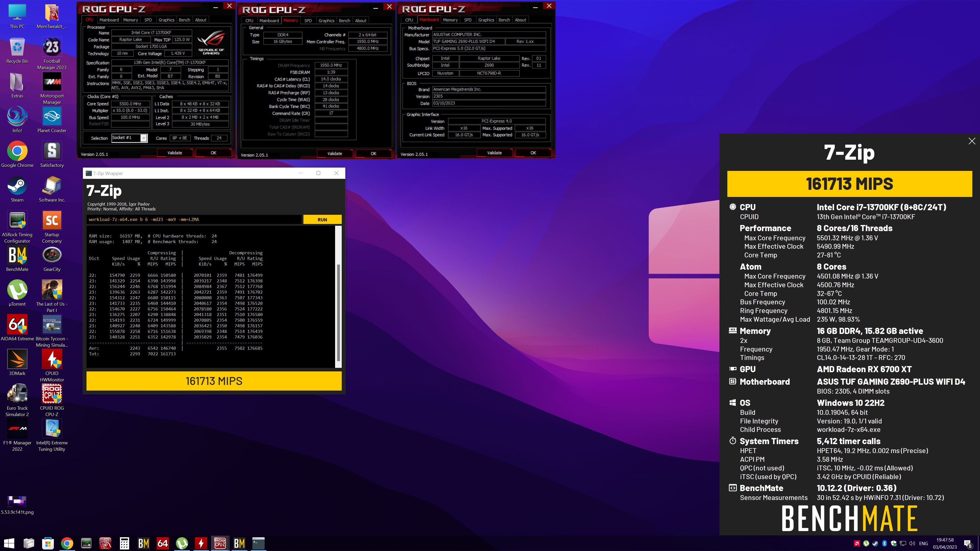Launch AIDA64 Extreme from the desktop
980x551 pixels.
pyautogui.click(x=17, y=328)
